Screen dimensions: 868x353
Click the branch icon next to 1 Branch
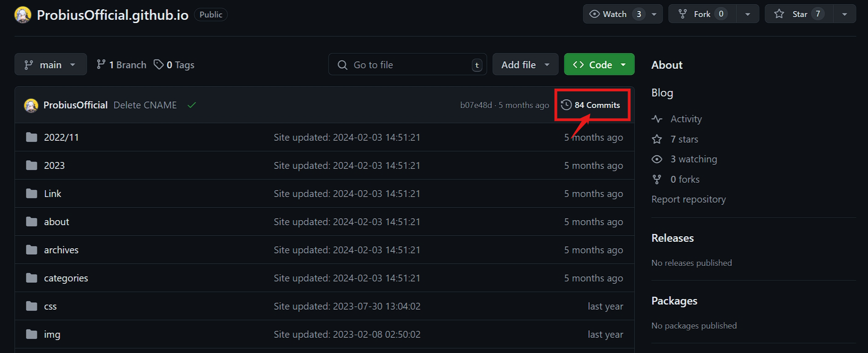click(101, 65)
